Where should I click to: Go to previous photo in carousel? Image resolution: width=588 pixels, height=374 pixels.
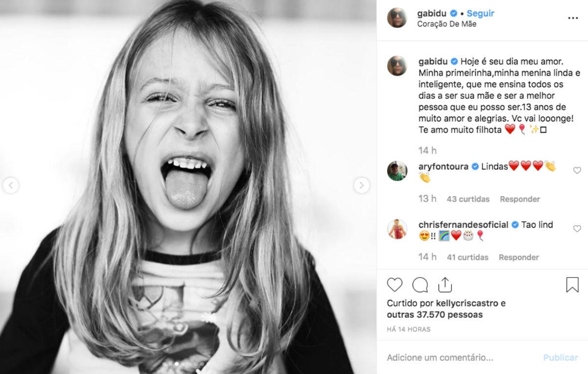11,185
